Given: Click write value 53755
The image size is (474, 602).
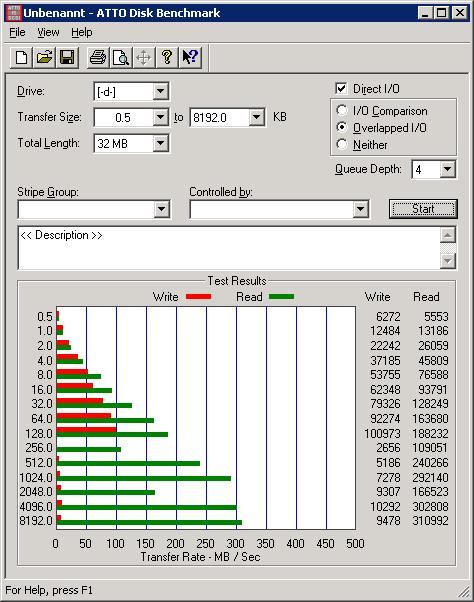Looking at the screenshot, I should [x=385, y=374].
